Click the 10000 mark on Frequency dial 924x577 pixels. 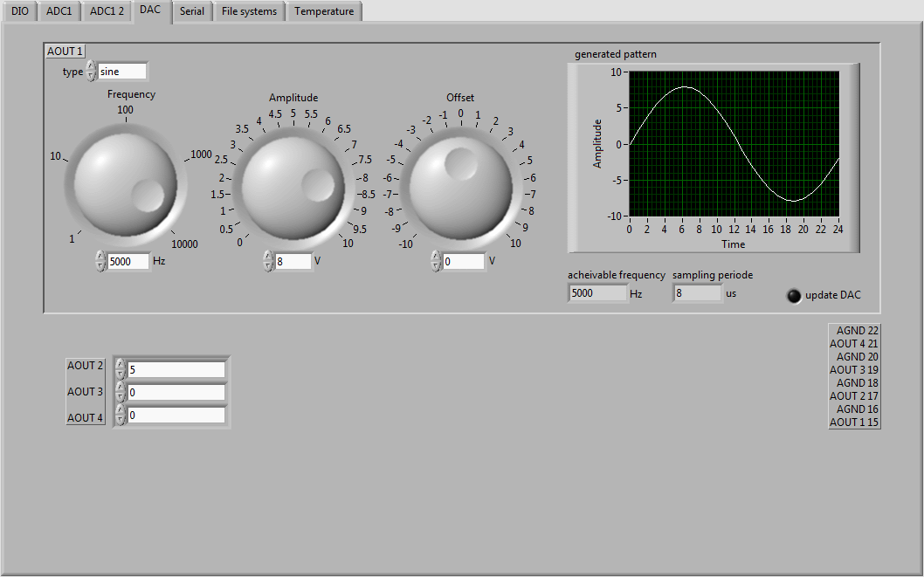point(184,244)
